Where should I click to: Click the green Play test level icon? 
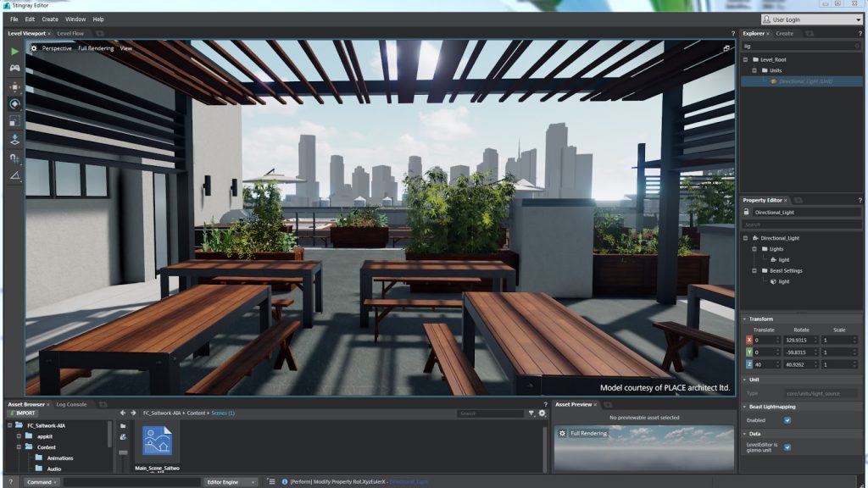(14, 49)
